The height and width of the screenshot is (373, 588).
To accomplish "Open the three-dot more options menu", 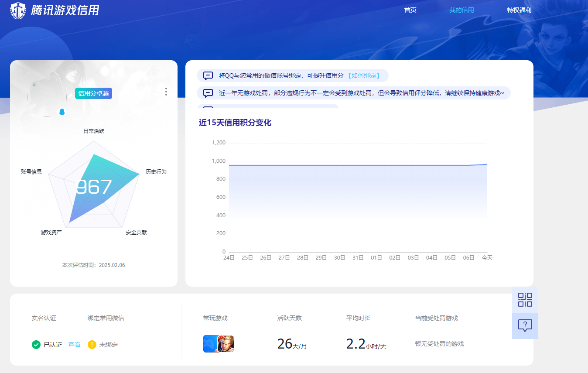I will tap(166, 92).
